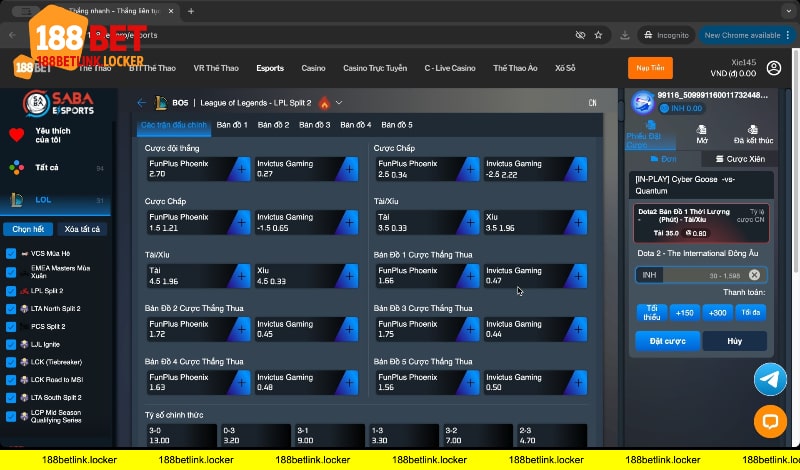This screenshot has height=470, width=800.
Task: Expand the League of Legends match dropdown
Action: [339, 103]
